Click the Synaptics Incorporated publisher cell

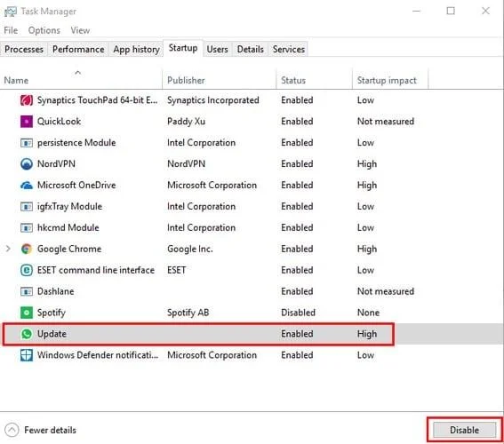[x=213, y=100]
